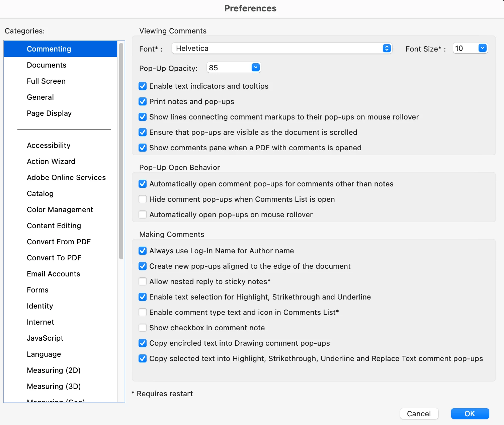
Task: Click the categories list scrollbar
Action: tap(121, 151)
